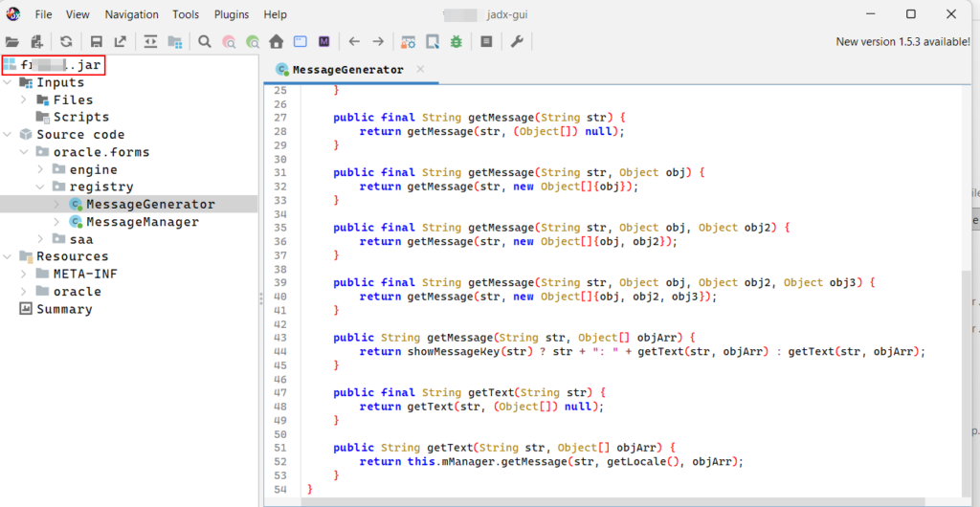Click the Open file folder icon
The height and width of the screenshot is (507, 980).
(x=12, y=42)
